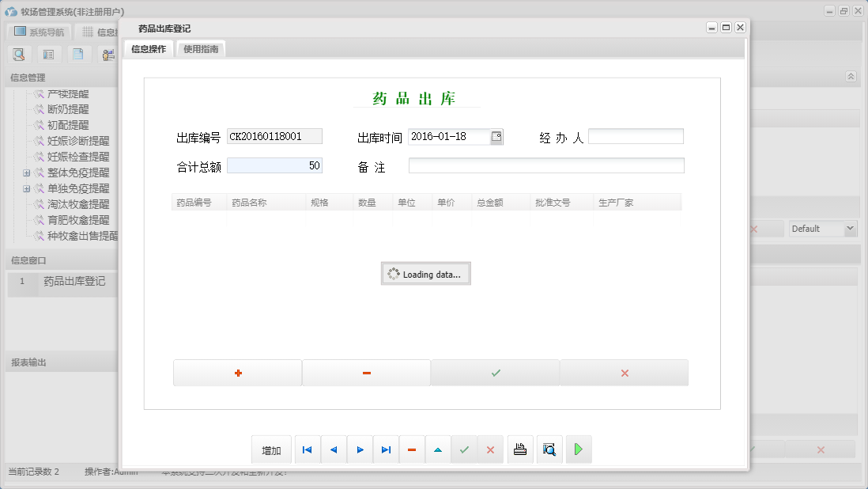
Task: Expand the 整体免疫提醒 tree node
Action: [x=26, y=172]
